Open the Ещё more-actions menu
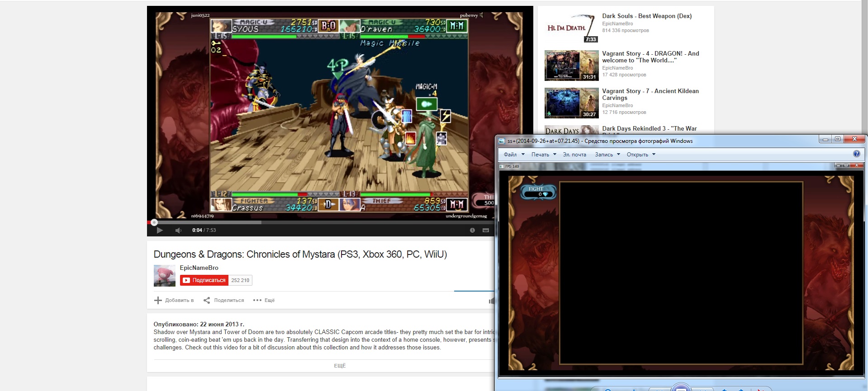Image resolution: width=868 pixels, height=391 pixels. 264,300
